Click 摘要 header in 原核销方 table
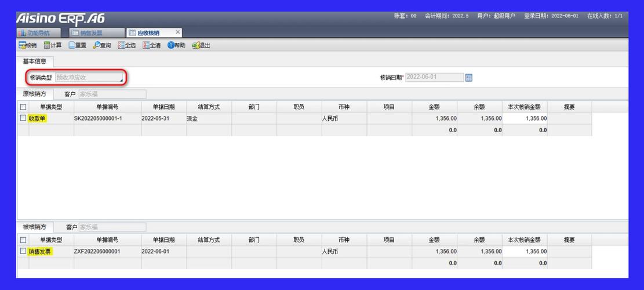This screenshot has height=290, width=644. 569,107
